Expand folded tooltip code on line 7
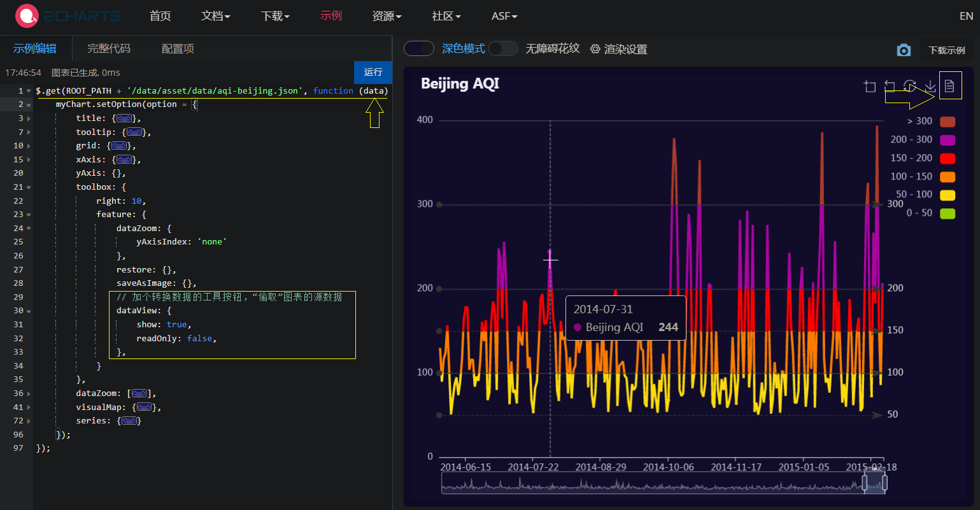 tap(29, 132)
